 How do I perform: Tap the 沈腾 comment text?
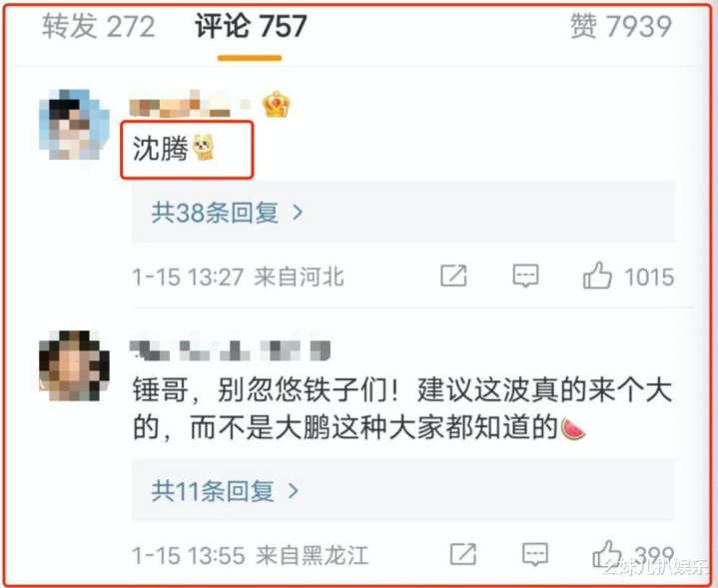tap(160, 149)
